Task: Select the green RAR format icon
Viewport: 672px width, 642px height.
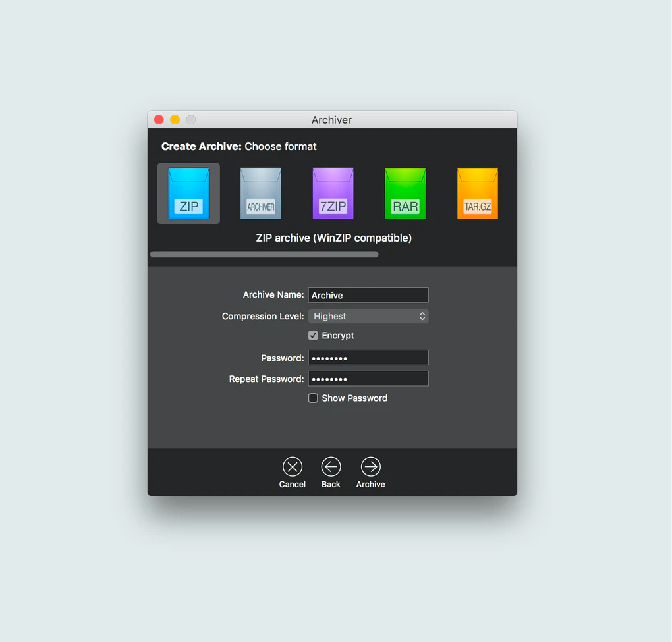Action: tap(405, 193)
